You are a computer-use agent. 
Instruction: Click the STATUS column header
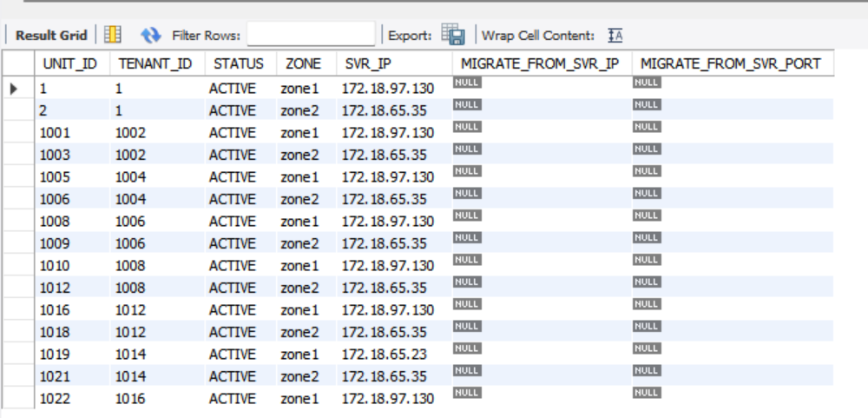(x=238, y=63)
